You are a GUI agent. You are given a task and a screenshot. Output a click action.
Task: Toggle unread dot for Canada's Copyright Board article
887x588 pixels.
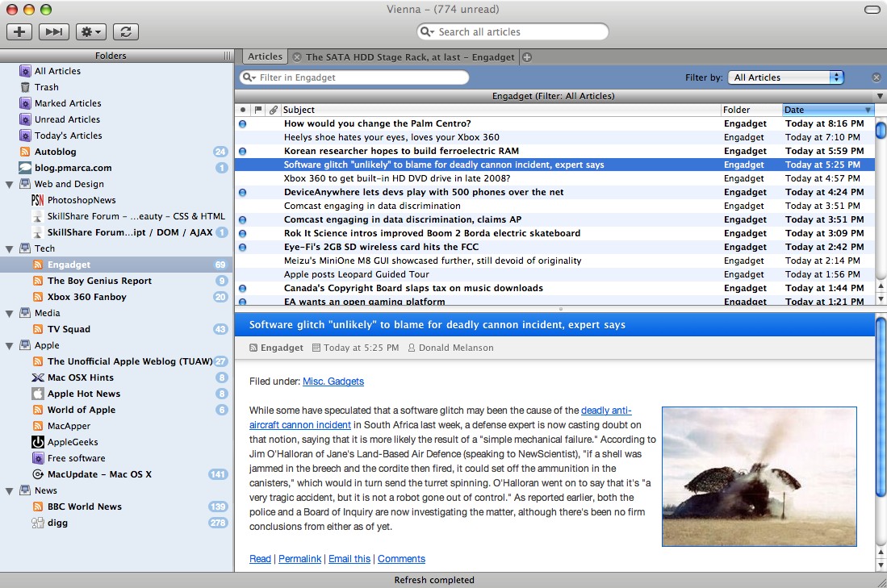(243, 288)
